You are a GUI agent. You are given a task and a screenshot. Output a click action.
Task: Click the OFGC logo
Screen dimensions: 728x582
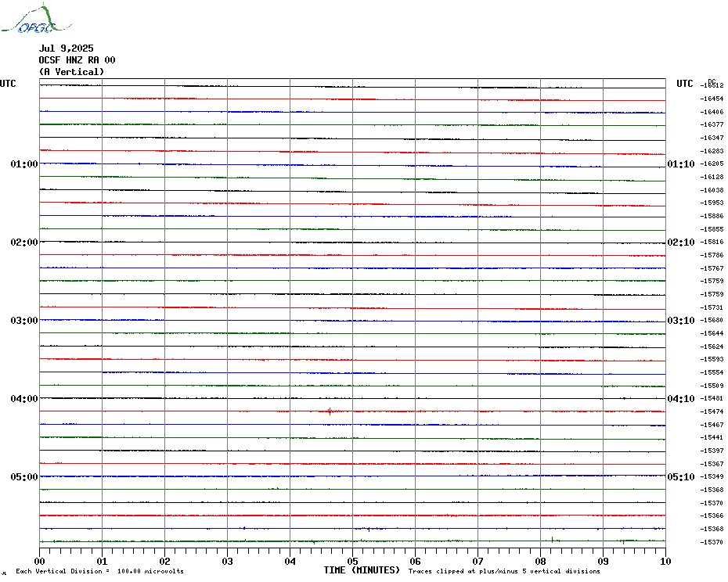[36, 19]
